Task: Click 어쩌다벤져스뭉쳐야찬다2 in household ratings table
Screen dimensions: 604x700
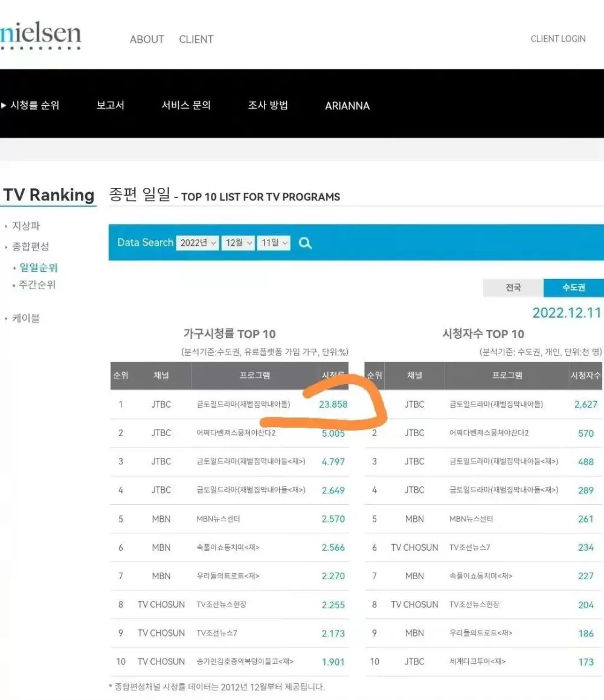Action: [x=236, y=433]
